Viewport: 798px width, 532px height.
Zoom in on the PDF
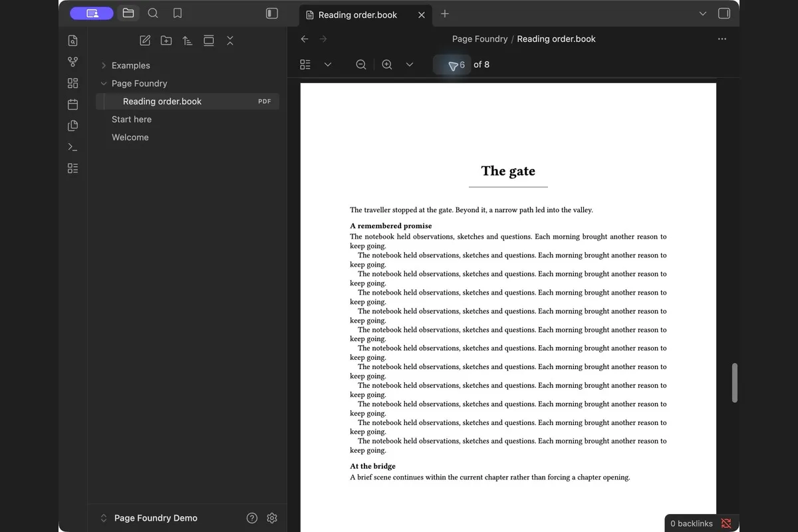click(x=387, y=65)
